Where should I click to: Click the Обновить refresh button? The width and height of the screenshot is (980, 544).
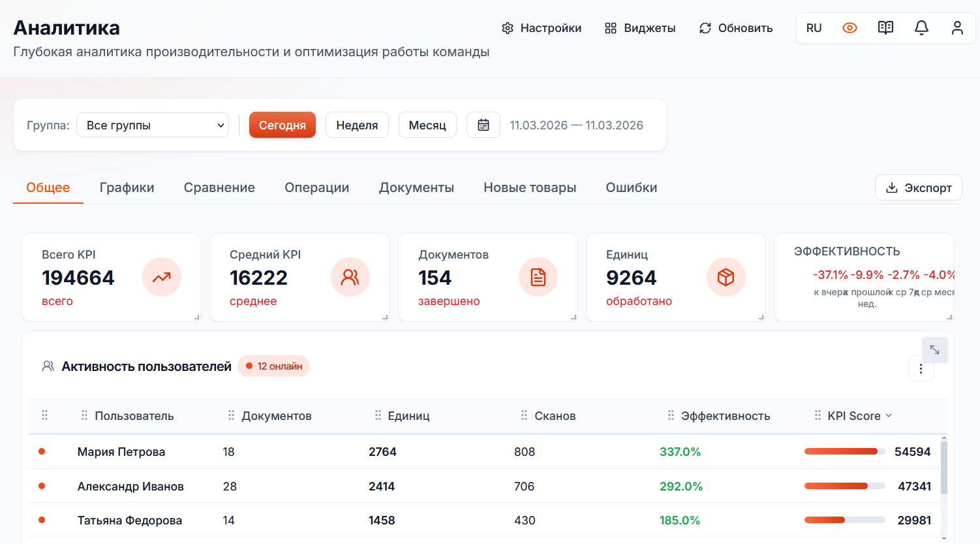click(736, 28)
